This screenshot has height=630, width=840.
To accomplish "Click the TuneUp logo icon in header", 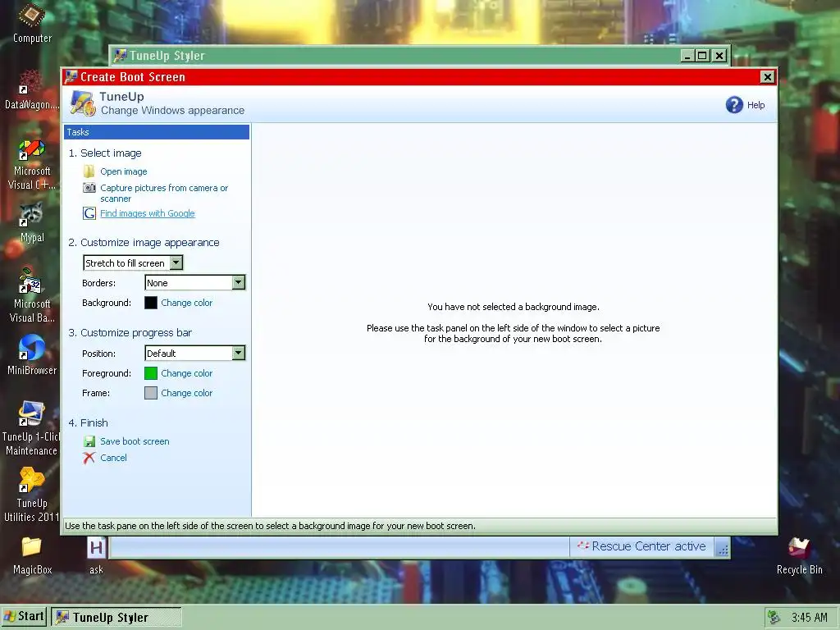I will pyautogui.click(x=83, y=103).
